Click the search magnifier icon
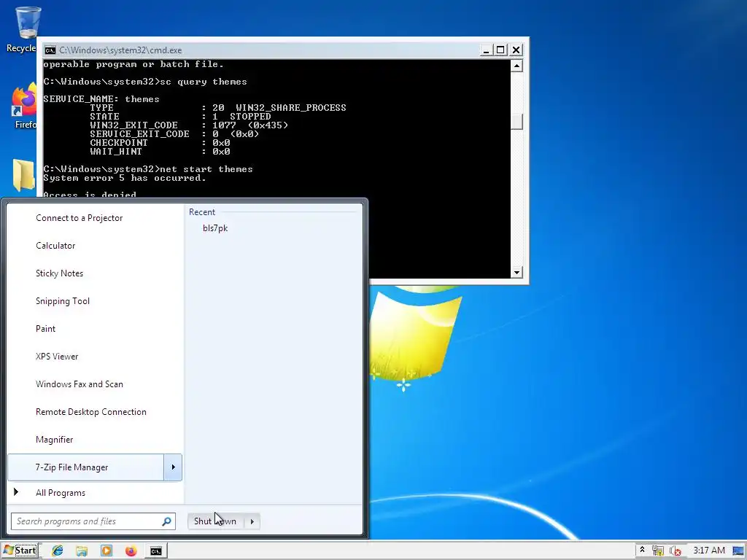The image size is (747, 560). pyautogui.click(x=166, y=521)
